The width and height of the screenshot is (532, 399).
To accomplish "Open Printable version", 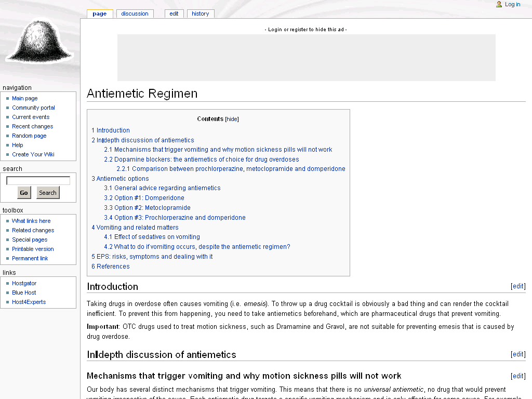I will point(33,249).
